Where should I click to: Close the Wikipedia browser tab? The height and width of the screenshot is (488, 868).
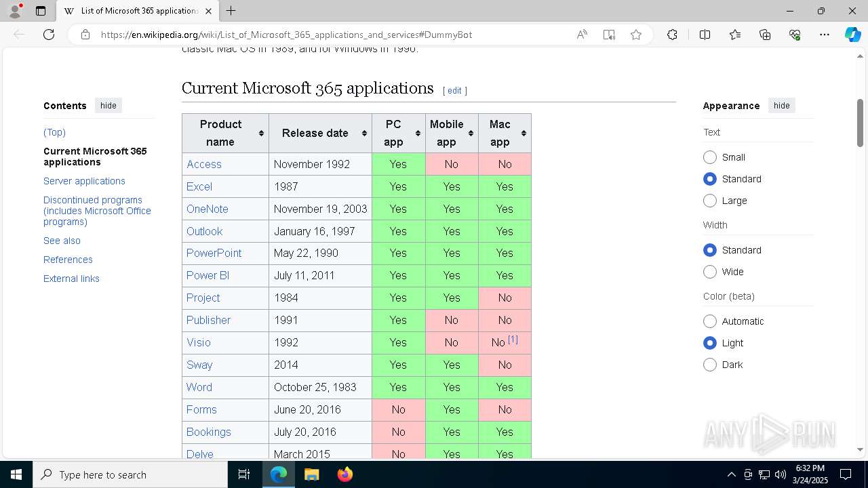coord(208,11)
